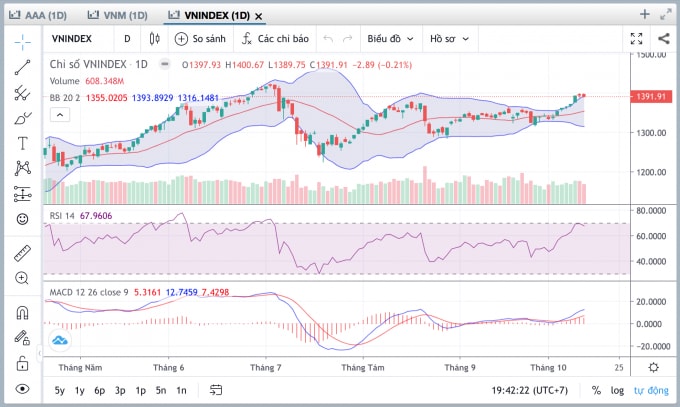Toggle stay in drawing mode pencil-lock
Screen dimensions: 680x407
pyautogui.click(x=23, y=338)
